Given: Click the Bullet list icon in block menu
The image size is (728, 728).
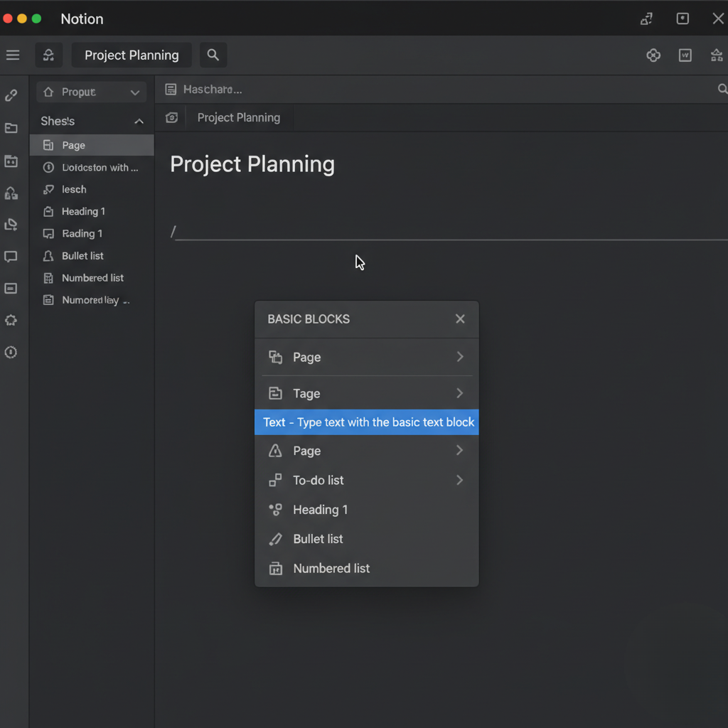Looking at the screenshot, I should tap(275, 540).
